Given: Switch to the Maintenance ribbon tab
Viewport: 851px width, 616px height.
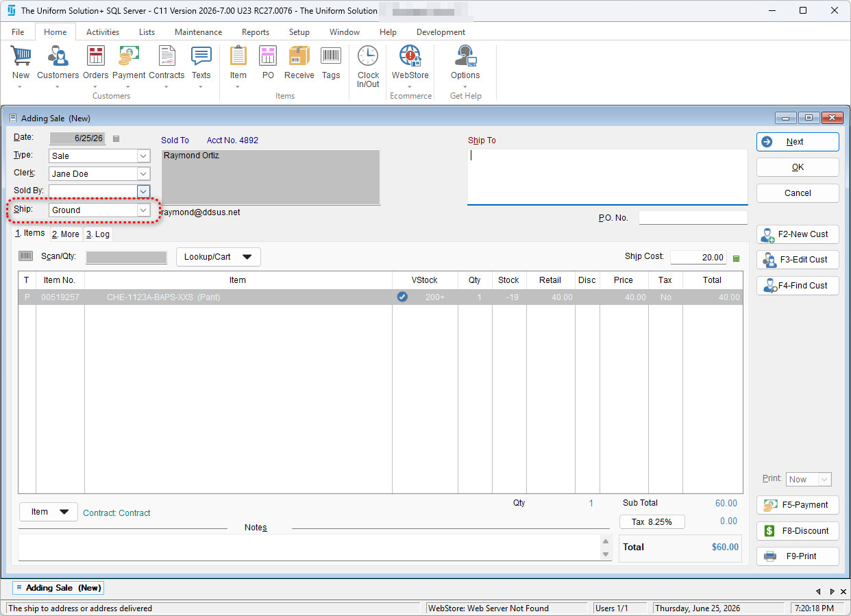Looking at the screenshot, I should tap(198, 32).
